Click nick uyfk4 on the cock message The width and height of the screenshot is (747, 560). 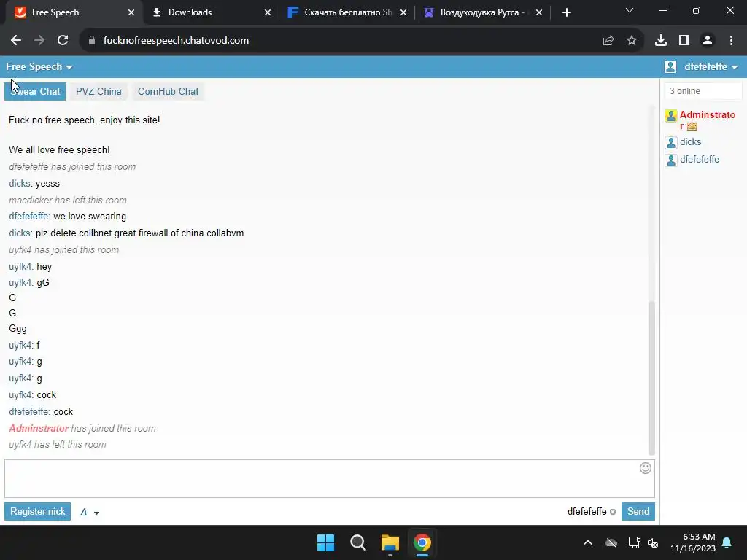tap(20, 394)
